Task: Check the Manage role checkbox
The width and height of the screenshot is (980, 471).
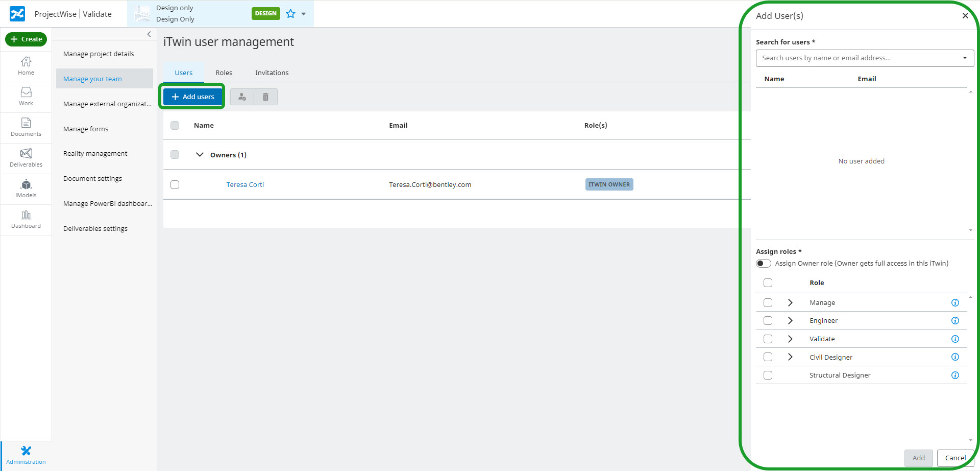Action: (768, 302)
